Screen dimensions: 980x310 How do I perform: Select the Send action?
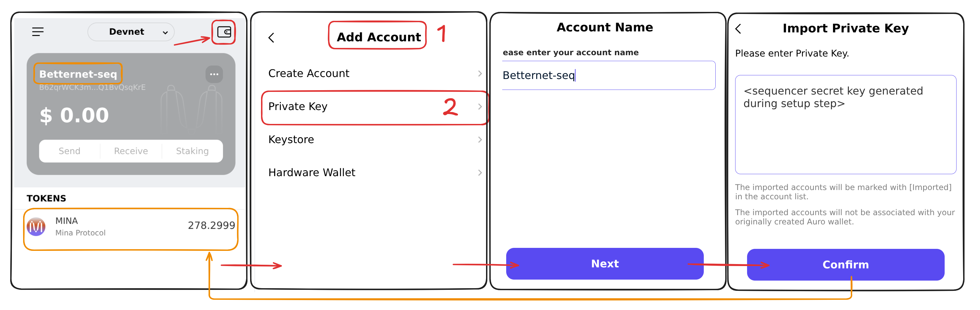[69, 151]
